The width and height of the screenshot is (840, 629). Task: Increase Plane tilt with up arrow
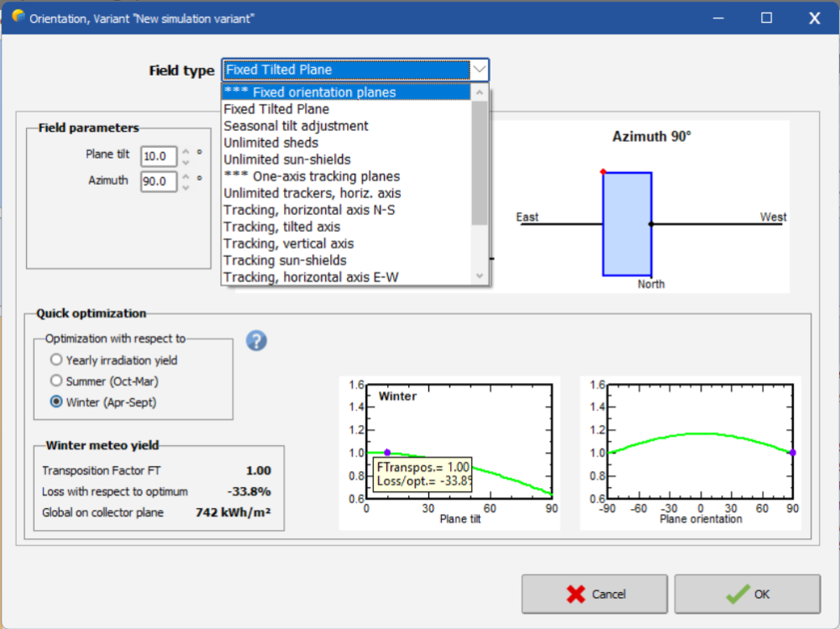coord(186,151)
